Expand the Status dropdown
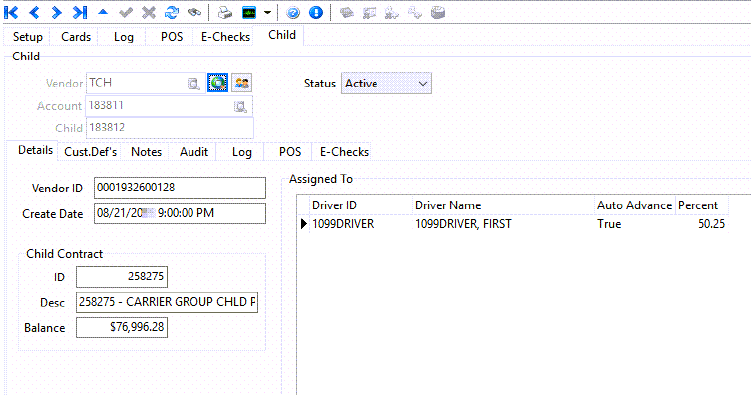 tap(422, 83)
